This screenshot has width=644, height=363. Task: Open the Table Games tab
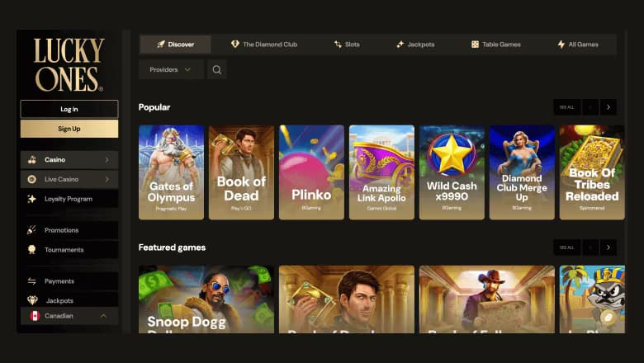(x=495, y=45)
